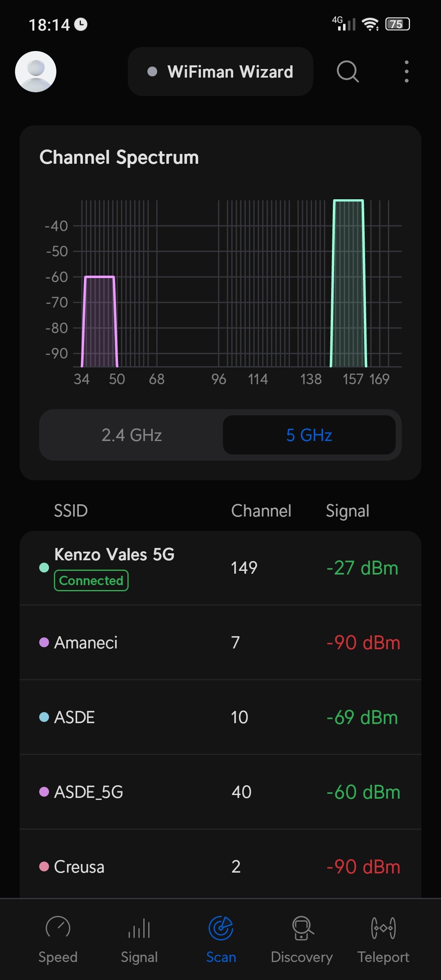Expand the WiFiman Wizard selector
The width and height of the screenshot is (441, 980).
point(220,71)
